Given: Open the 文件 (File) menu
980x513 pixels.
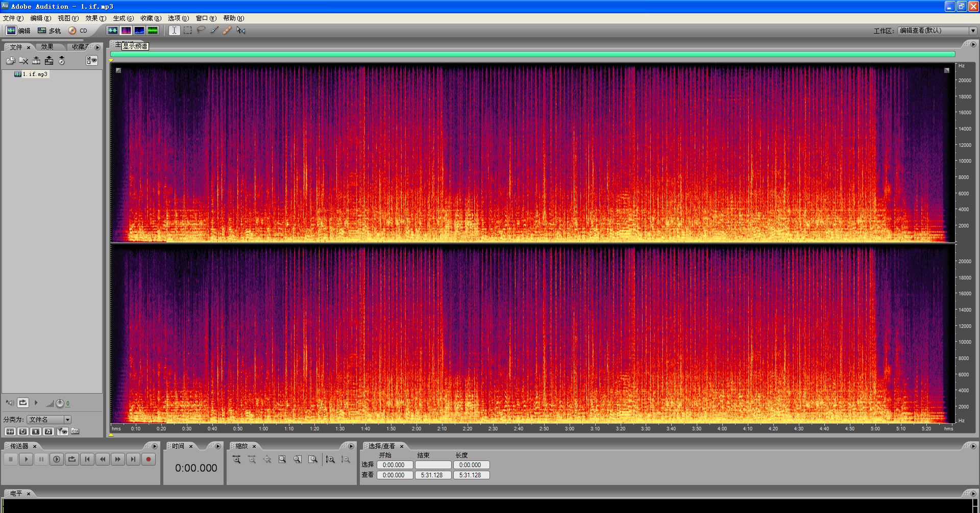Looking at the screenshot, I should [x=13, y=18].
